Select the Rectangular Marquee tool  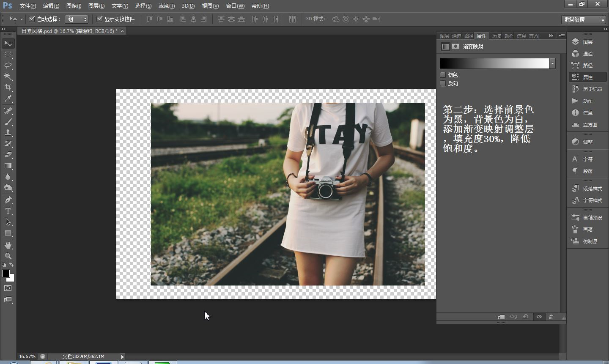[x=8, y=55]
